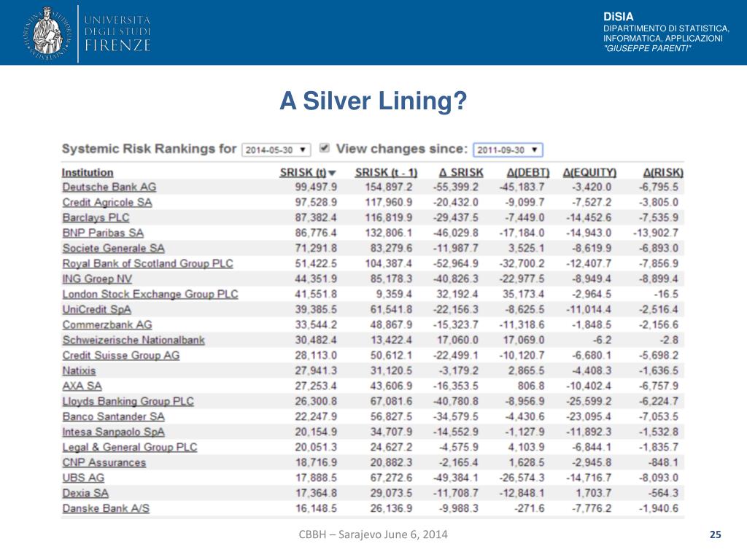Click the Systemic Risk Rankings for label

[149, 149]
